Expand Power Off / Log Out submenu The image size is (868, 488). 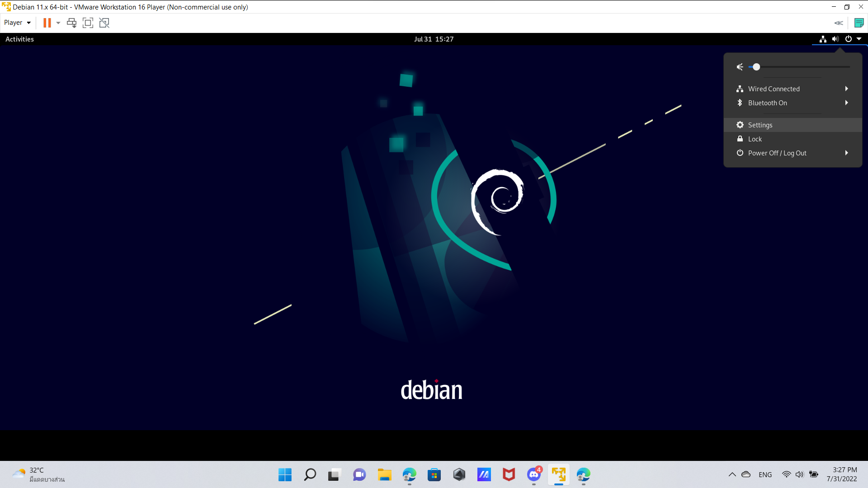click(793, 153)
